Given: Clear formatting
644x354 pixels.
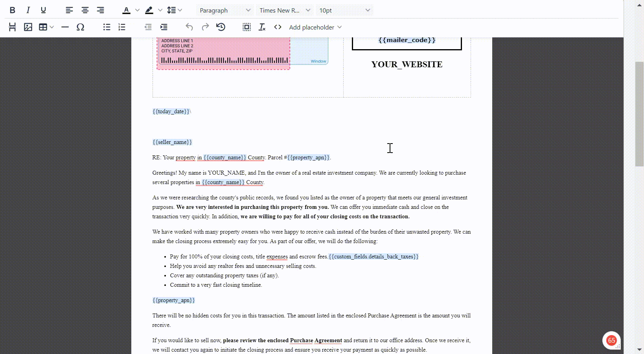Looking at the screenshot, I should 262,27.
